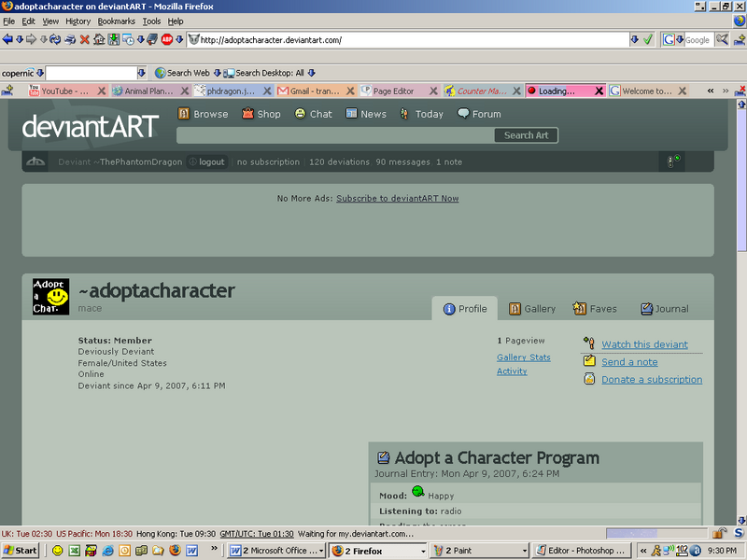Open the Editor - Photoshop taskbar button
Screen dimensions: 747x560
click(582, 551)
